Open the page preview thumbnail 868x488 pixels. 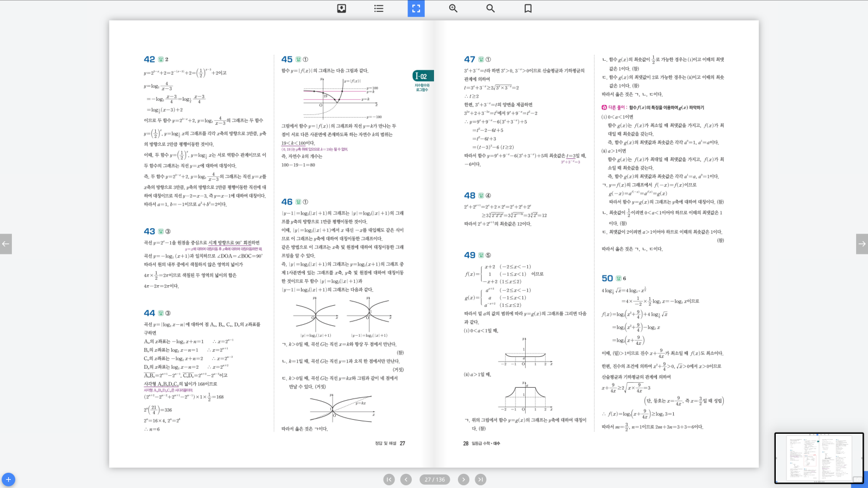coord(819,458)
